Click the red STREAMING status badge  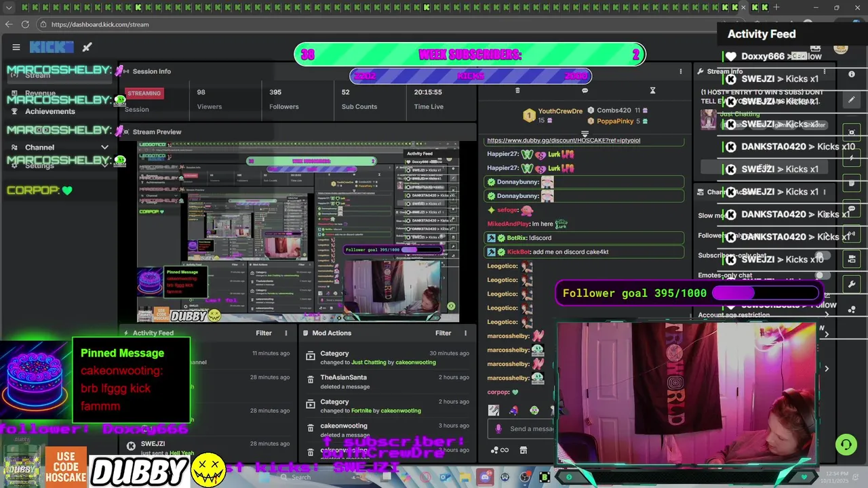point(144,93)
